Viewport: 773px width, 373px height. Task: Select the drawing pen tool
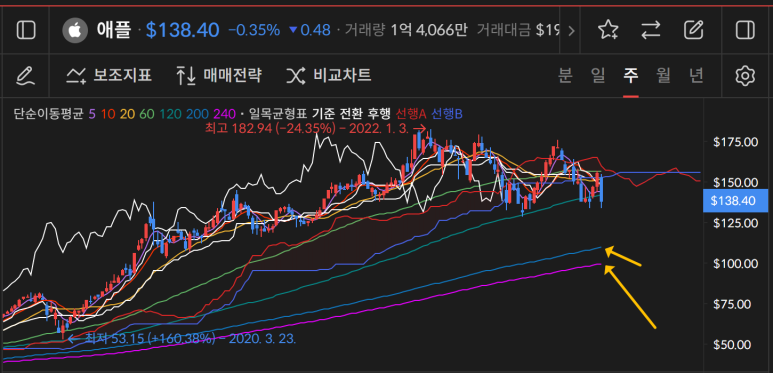point(26,76)
